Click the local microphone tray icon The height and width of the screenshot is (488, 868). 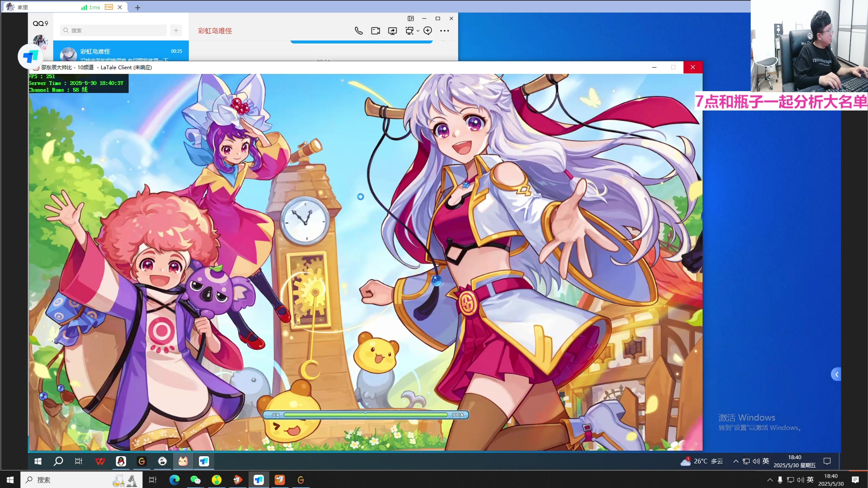[780, 480]
